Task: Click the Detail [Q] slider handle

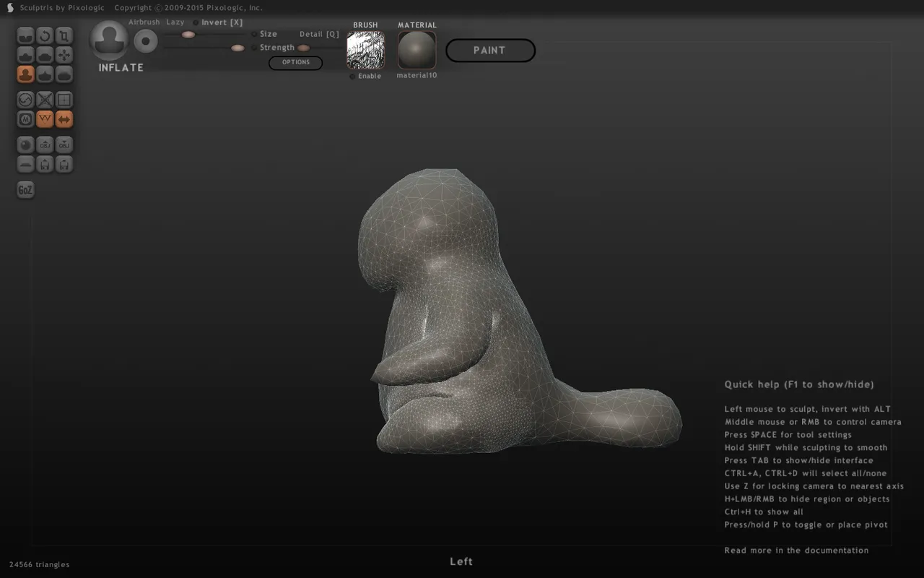Action: [303, 48]
